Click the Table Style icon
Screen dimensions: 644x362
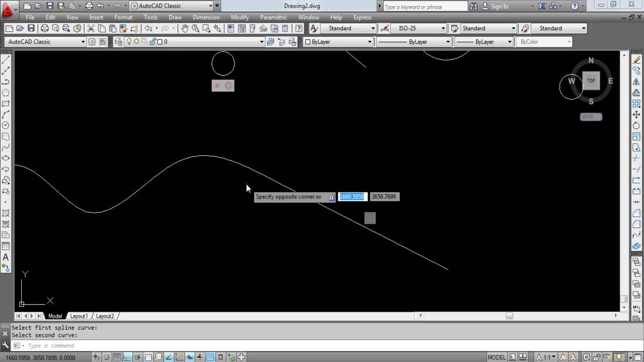click(x=454, y=29)
